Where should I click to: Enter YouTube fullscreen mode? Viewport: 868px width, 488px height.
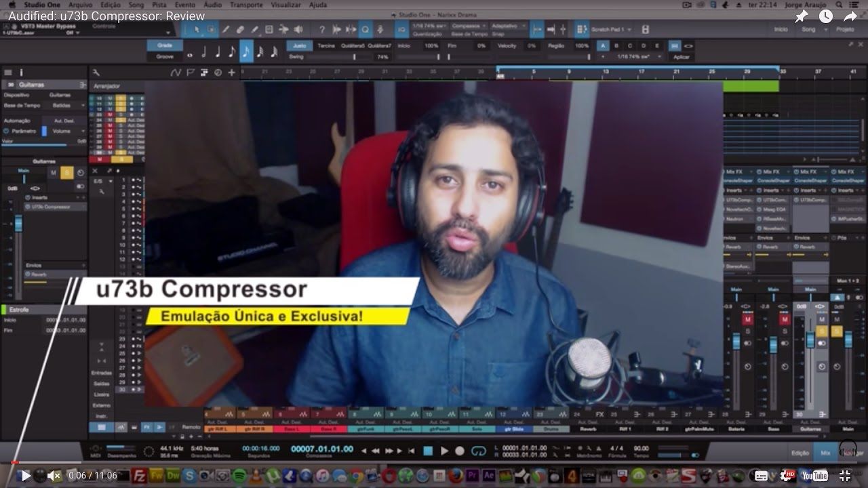(845, 476)
